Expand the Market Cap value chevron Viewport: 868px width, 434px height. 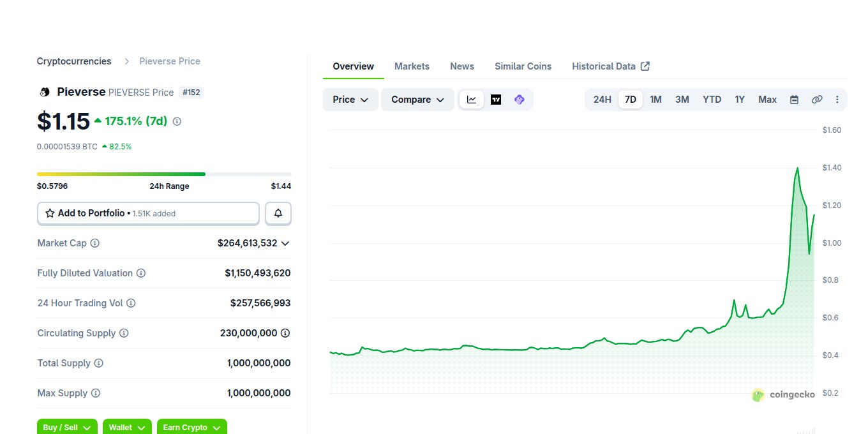coord(285,243)
